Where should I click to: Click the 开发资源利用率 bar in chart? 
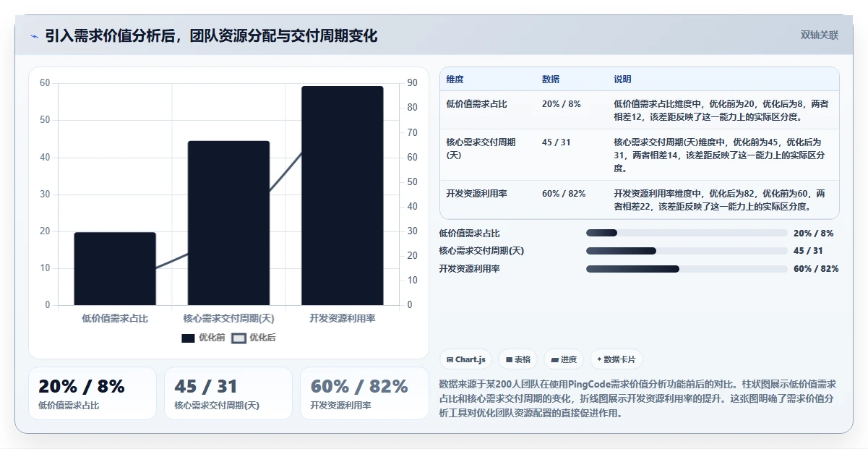[343, 196]
